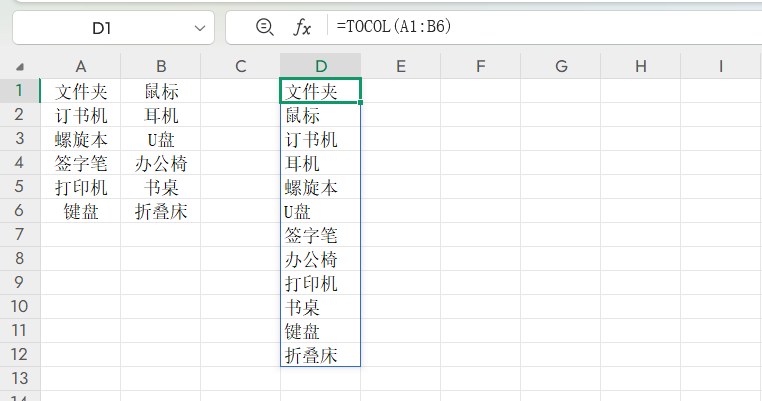This screenshot has height=401, width=762.
Task: Open the insert function fx button
Action: click(302, 27)
